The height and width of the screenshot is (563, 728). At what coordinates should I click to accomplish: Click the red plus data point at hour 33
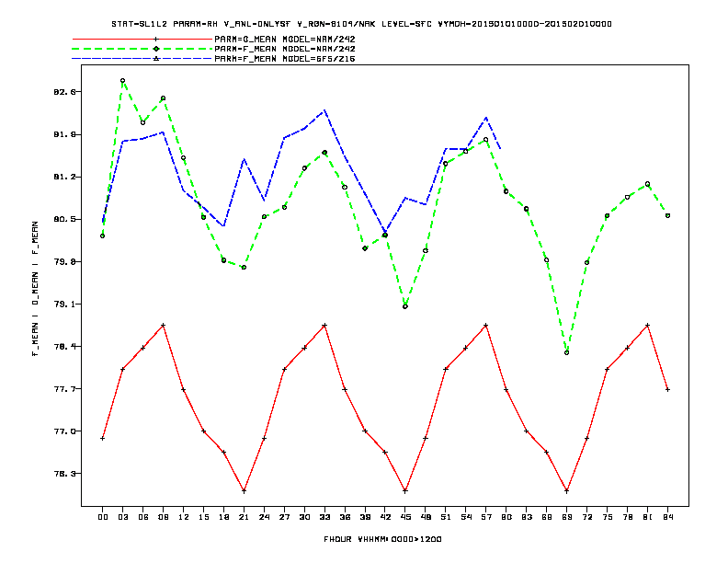324,326
